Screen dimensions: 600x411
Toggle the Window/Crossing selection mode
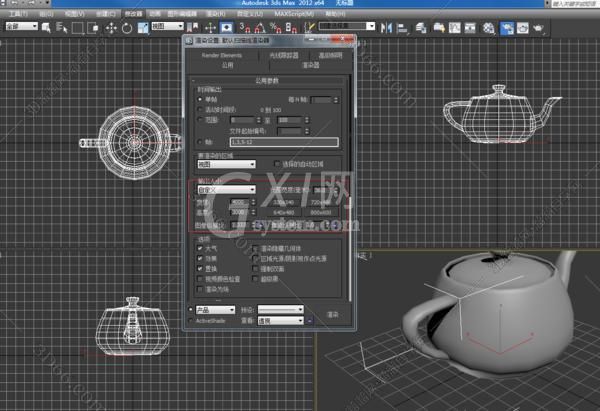(93, 28)
